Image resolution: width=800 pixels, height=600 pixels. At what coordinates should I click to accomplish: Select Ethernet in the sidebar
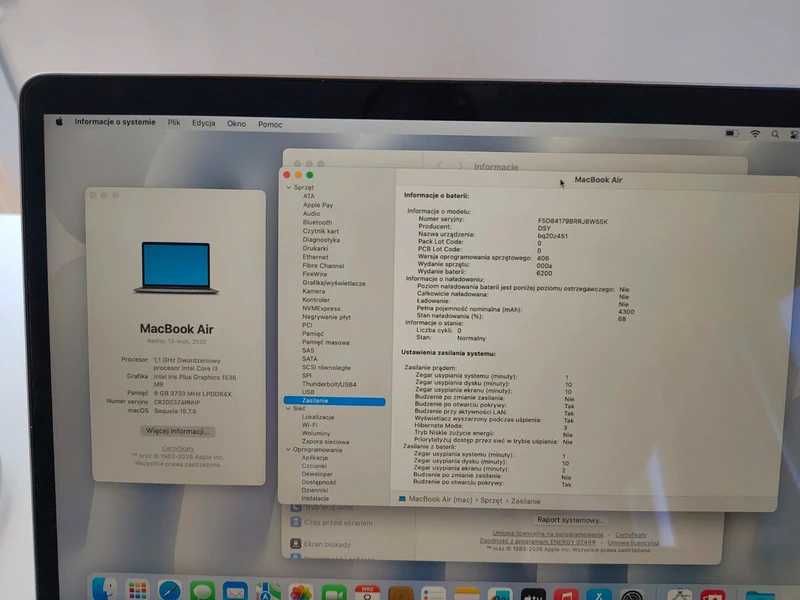[x=315, y=257]
